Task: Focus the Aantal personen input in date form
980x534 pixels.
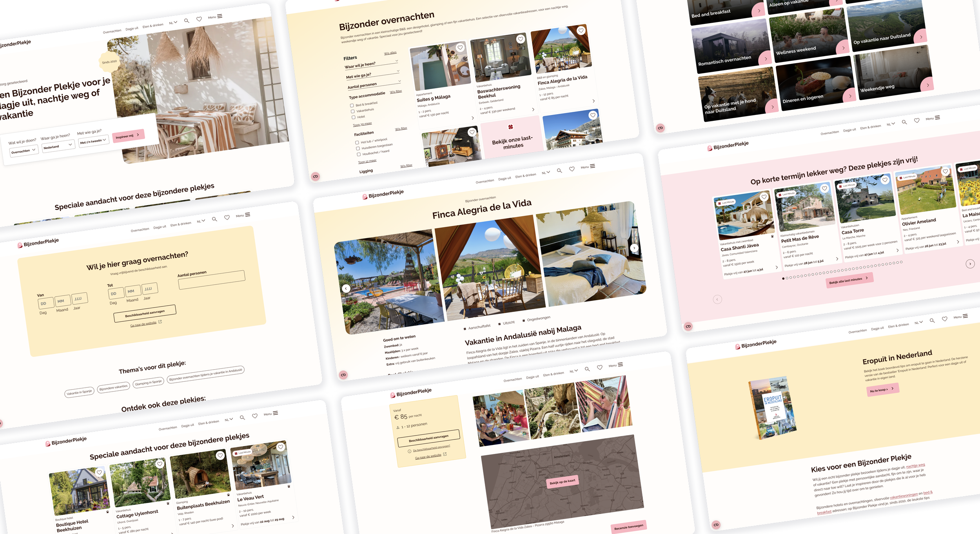Action: pyautogui.click(x=212, y=280)
